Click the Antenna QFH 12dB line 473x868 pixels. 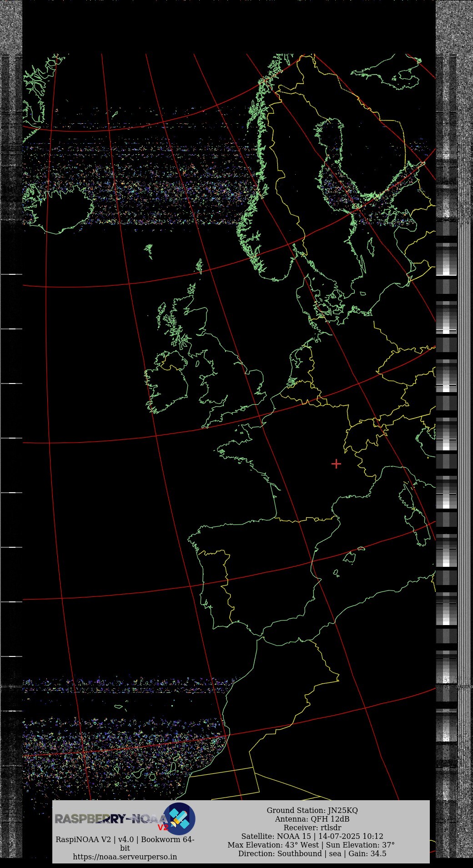[x=312, y=819]
